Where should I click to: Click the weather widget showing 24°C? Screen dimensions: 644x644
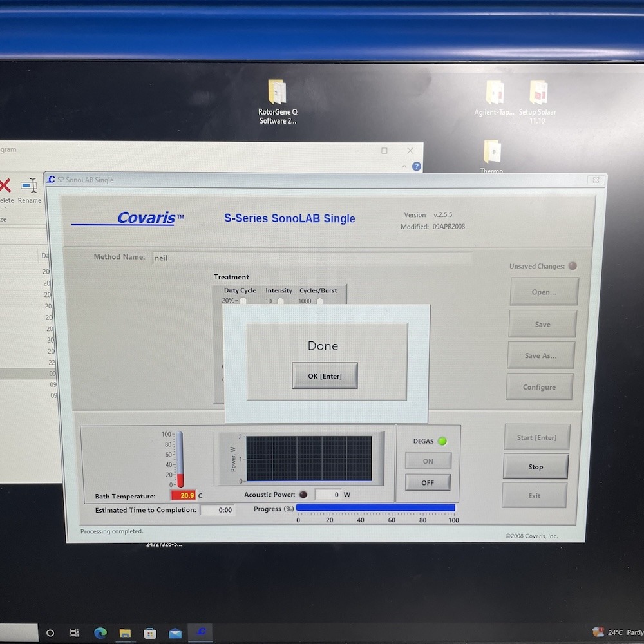point(618,632)
